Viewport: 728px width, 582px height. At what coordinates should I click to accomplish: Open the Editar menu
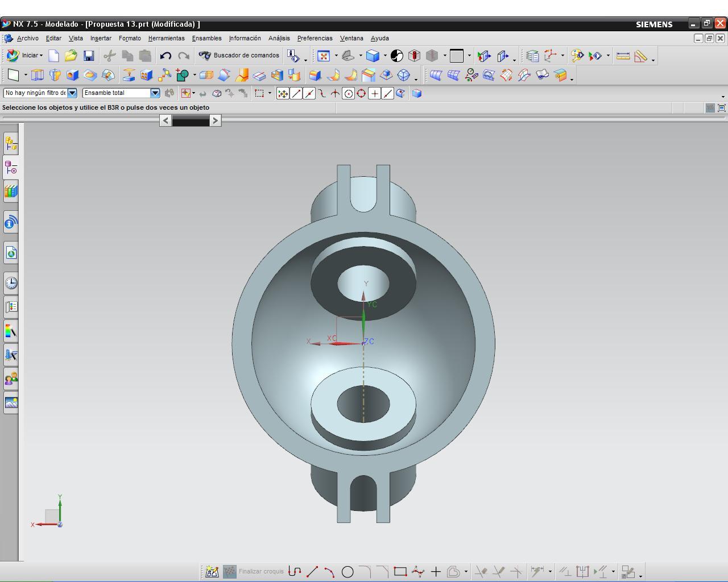click(53, 38)
